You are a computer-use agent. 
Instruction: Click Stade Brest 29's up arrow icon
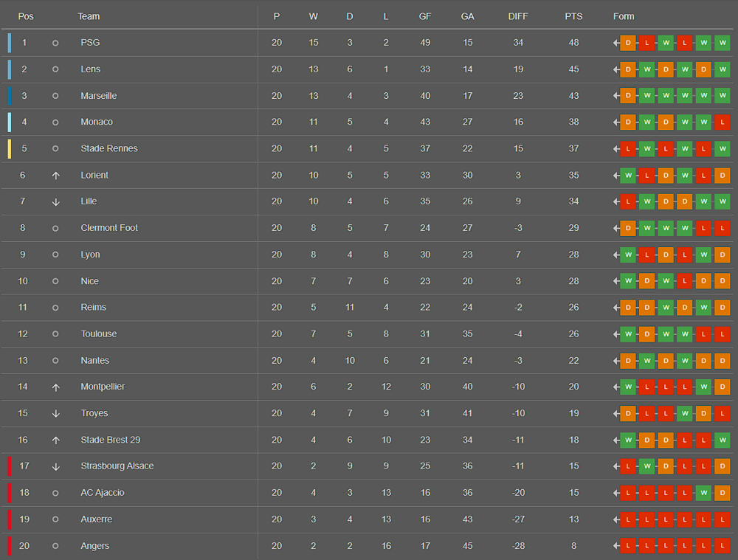55,440
